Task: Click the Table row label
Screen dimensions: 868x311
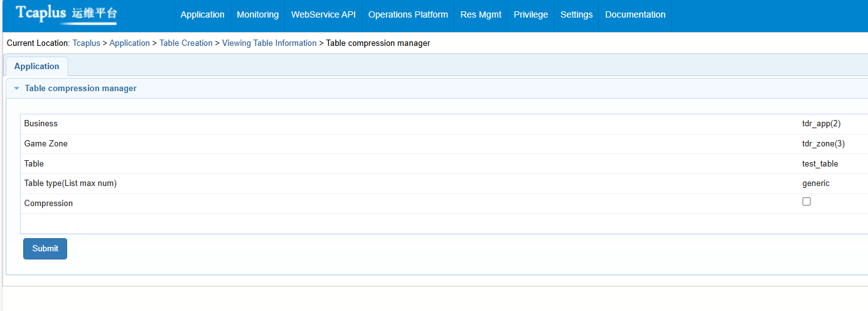Action: 34,164
